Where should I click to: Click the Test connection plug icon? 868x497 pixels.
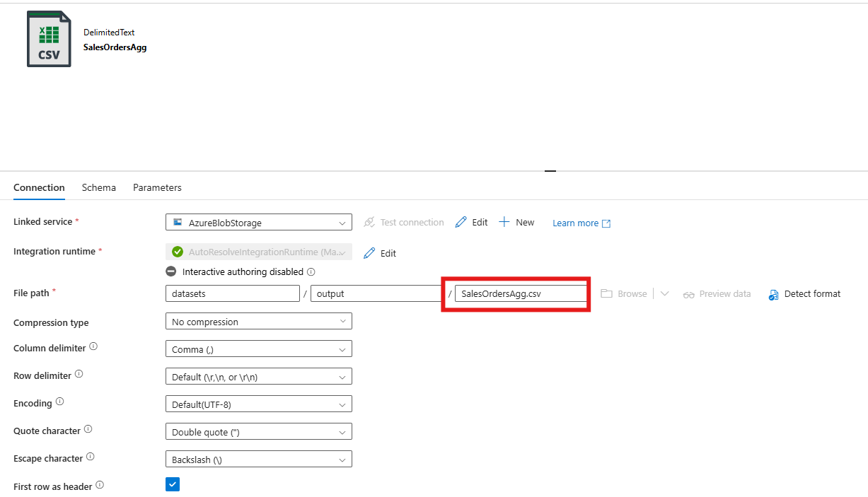click(x=369, y=222)
